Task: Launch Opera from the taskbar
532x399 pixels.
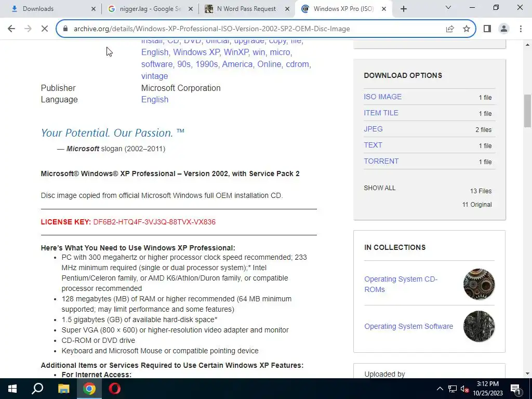Action: (x=115, y=389)
